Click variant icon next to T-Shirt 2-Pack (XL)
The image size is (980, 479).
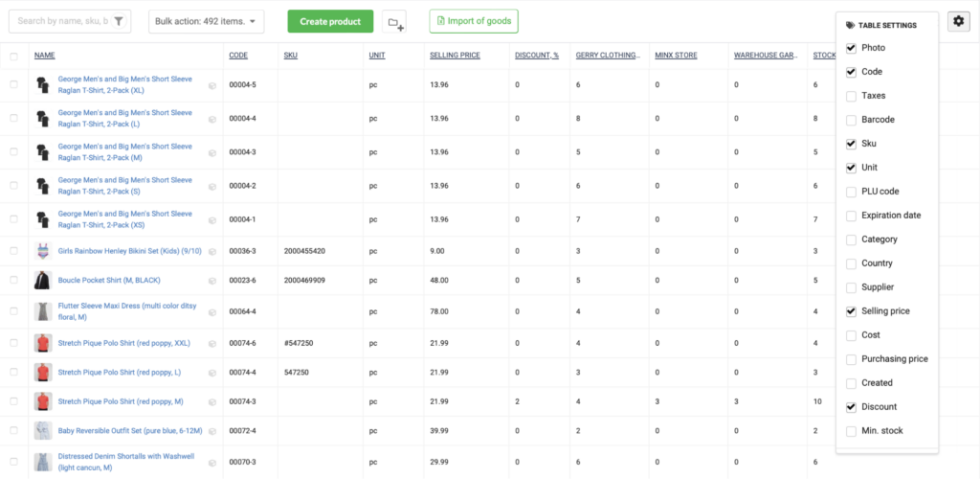[x=212, y=85]
